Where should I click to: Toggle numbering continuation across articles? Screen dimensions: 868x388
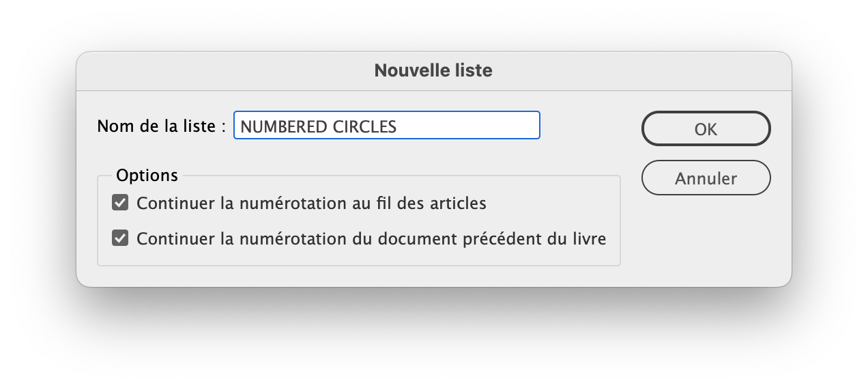point(120,203)
